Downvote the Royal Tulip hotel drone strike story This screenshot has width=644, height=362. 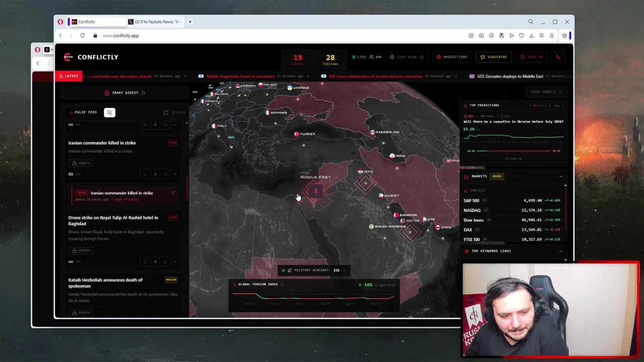[x=165, y=261]
